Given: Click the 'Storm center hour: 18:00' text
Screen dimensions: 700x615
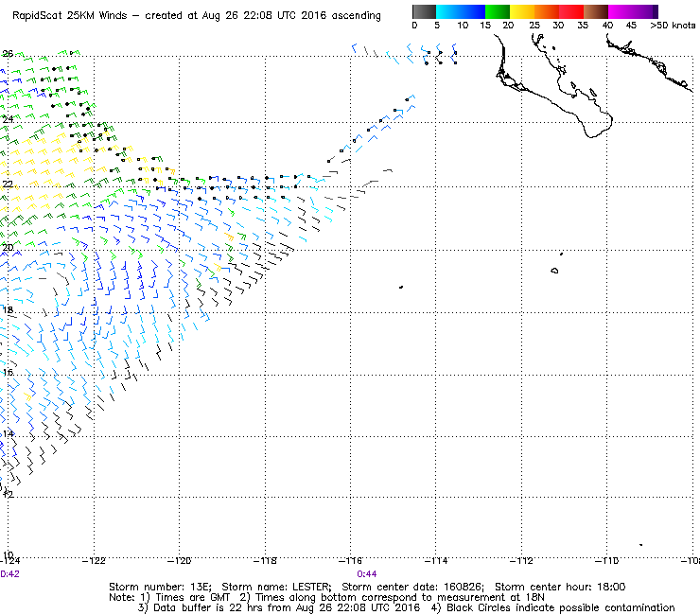Looking at the screenshot, I should (560, 587).
